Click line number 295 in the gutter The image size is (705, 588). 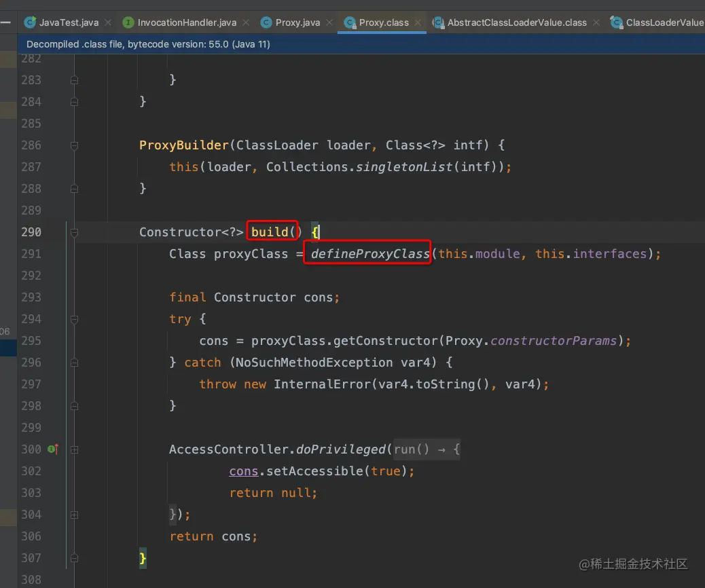[x=31, y=341]
